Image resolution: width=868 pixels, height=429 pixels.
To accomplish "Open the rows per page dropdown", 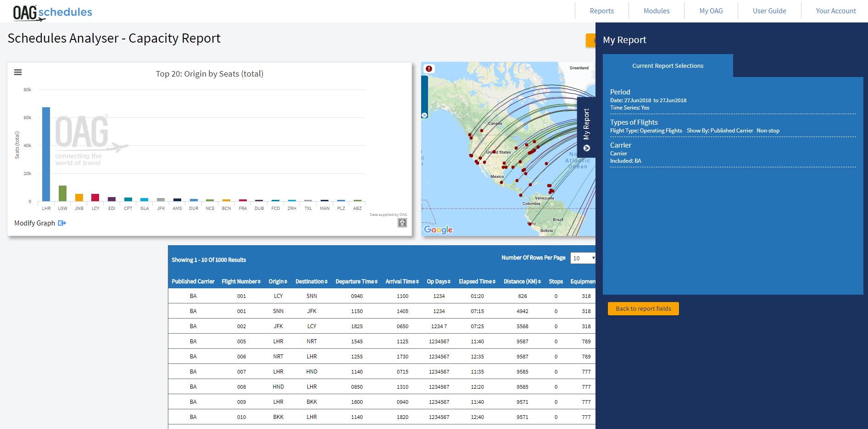I will (x=583, y=258).
